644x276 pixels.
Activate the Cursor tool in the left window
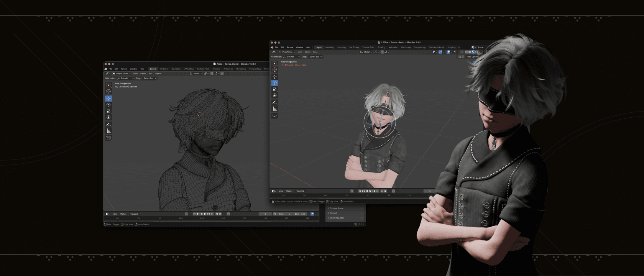point(108,91)
